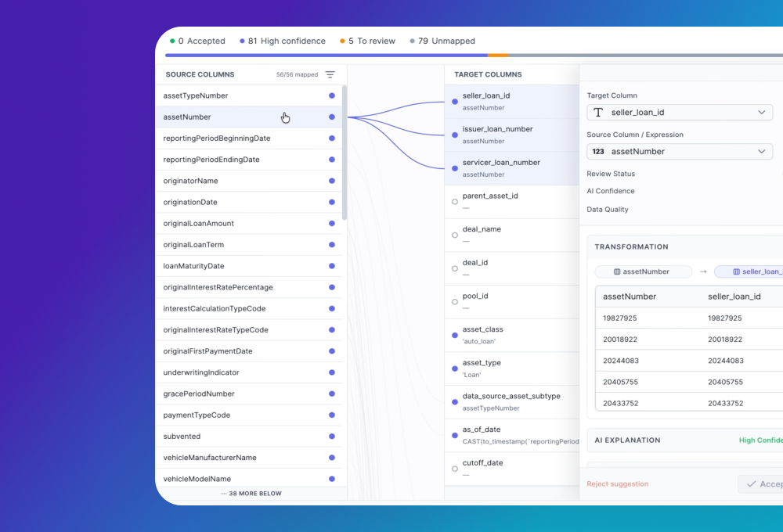The width and height of the screenshot is (783, 532).
Task: Open the source columns filter icon
Action: pyautogui.click(x=330, y=74)
